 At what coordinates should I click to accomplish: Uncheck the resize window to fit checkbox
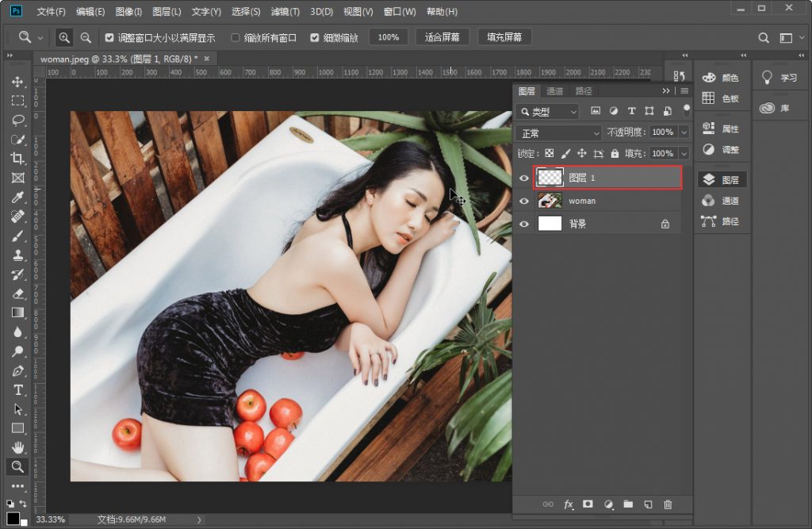click(x=109, y=37)
